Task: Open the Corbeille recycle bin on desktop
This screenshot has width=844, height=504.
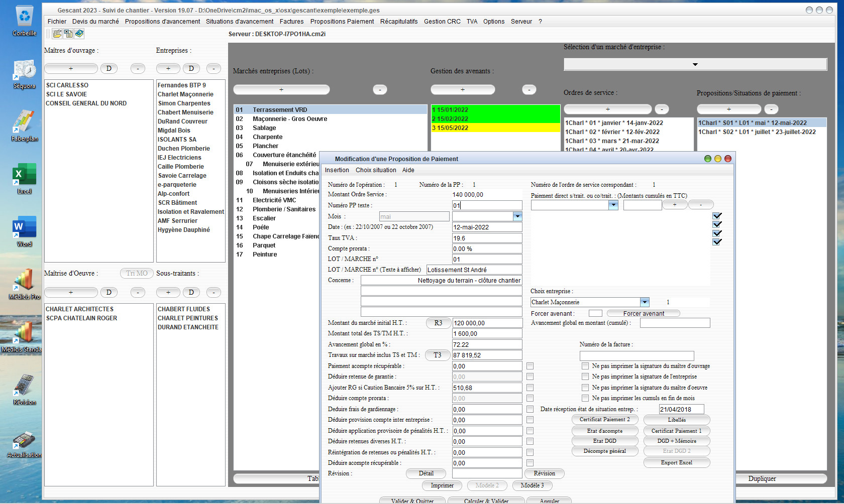Action: (x=24, y=21)
